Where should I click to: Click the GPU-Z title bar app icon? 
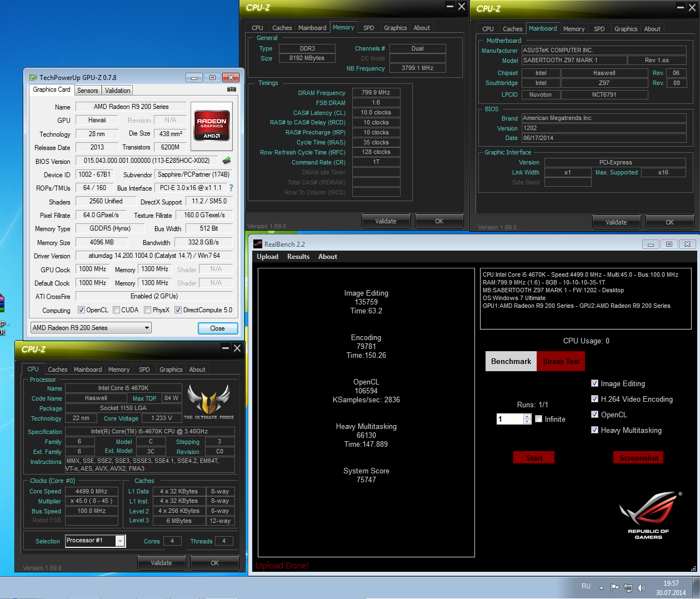click(x=33, y=77)
